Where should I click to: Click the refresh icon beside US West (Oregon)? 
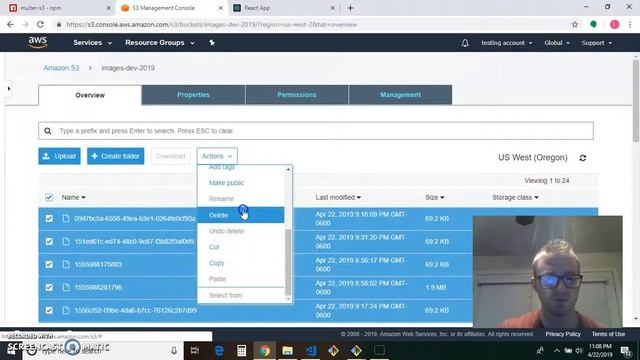(583, 158)
